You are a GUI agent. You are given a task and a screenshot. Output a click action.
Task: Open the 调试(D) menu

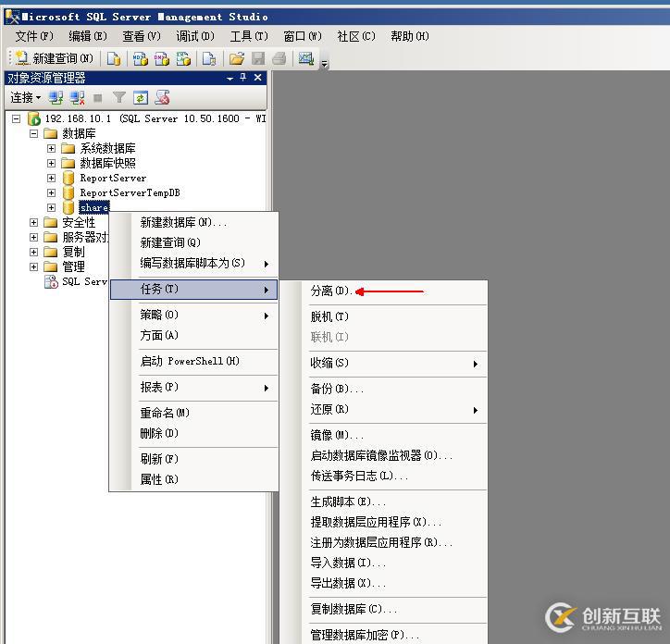click(x=195, y=36)
